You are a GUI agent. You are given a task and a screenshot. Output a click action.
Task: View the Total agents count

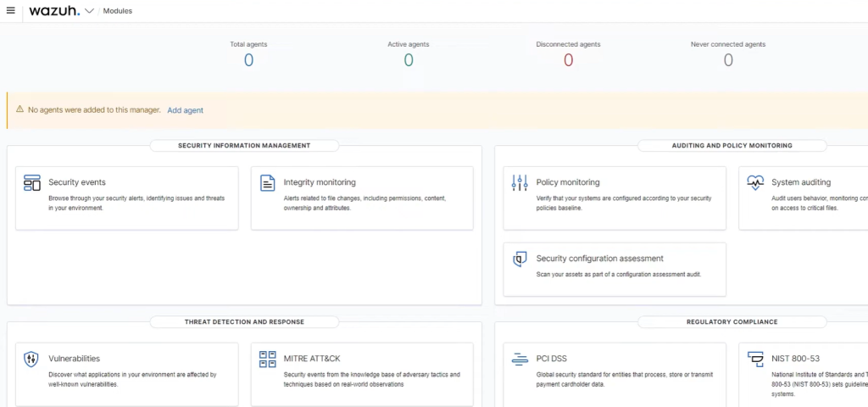[248, 59]
